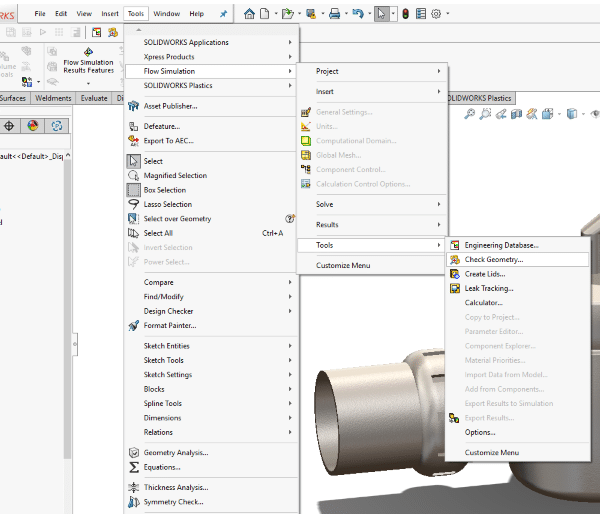Open the Engineering Database
This screenshot has height=514, width=600.
coord(501,245)
